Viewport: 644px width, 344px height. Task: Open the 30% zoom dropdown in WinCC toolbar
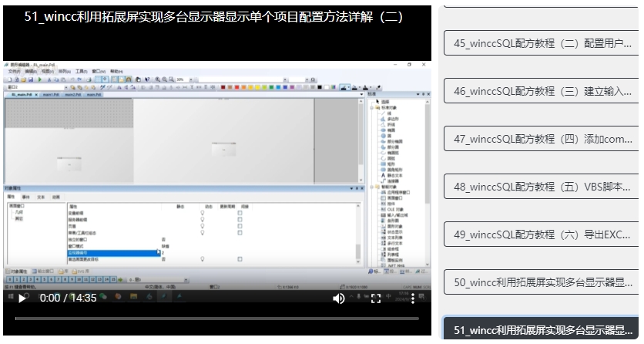(190, 79)
